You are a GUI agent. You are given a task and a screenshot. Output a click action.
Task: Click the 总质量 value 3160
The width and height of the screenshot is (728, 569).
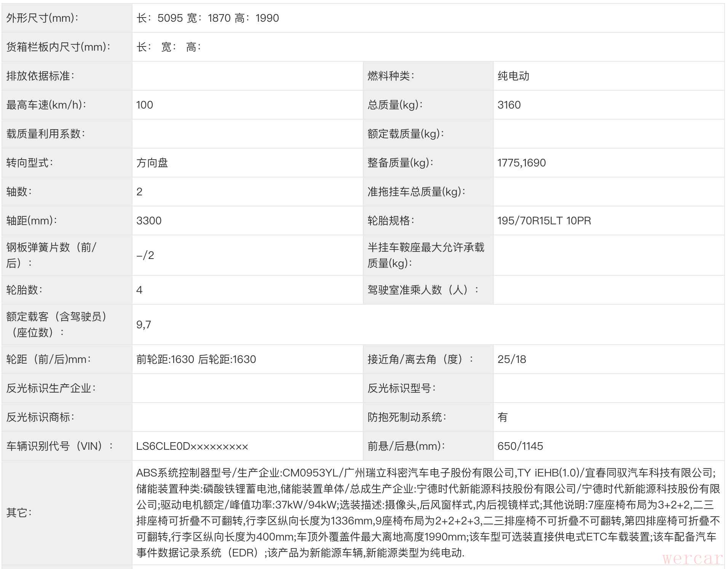click(x=509, y=105)
